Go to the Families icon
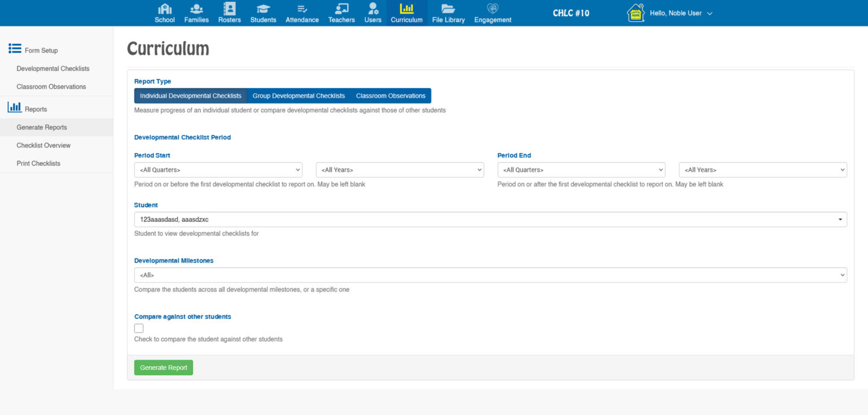Screen dimensions: 868x415 click(197, 9)
